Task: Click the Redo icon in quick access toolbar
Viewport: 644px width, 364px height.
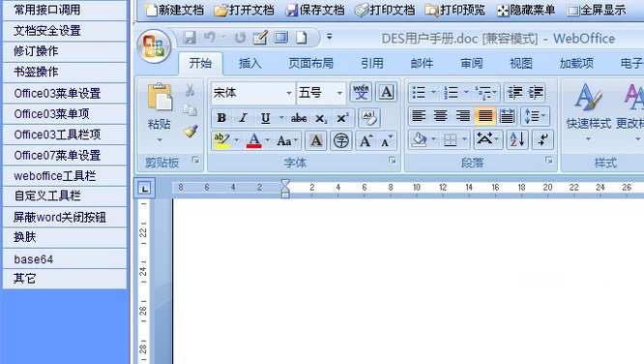Action: click(x=240, y=38)
